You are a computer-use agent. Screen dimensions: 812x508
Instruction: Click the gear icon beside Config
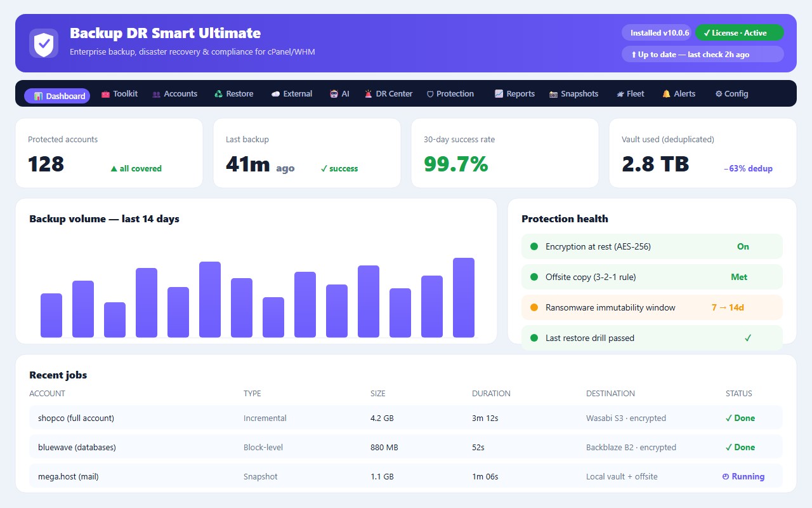click(x=719, y=94)
